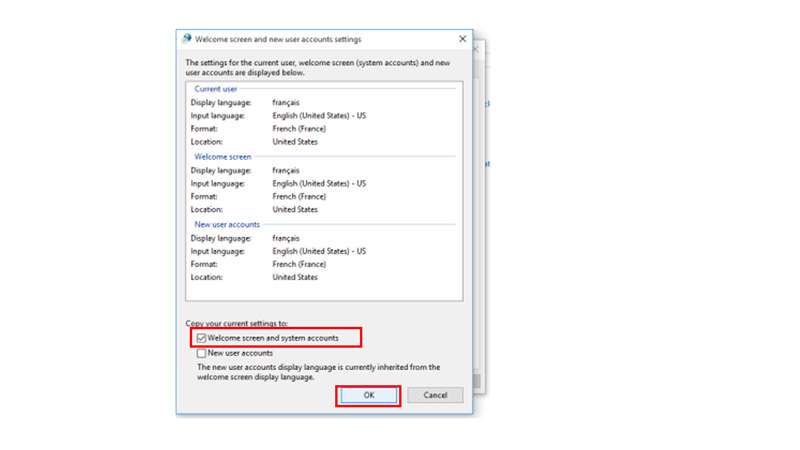The height and width of the screenshot is (450, 800).
Task: Click United States location under Welcome screen
Action: click(x=295, y=210)
